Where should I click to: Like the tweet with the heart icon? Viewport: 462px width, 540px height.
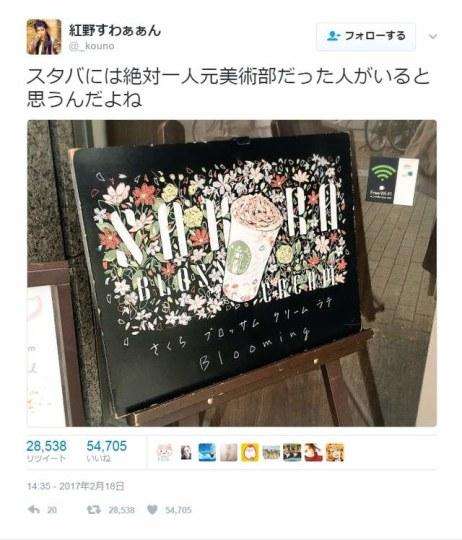click(152, 509)
